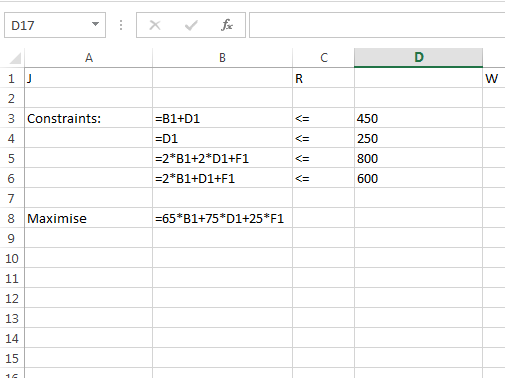Select the <= cell in row 4

324,138
